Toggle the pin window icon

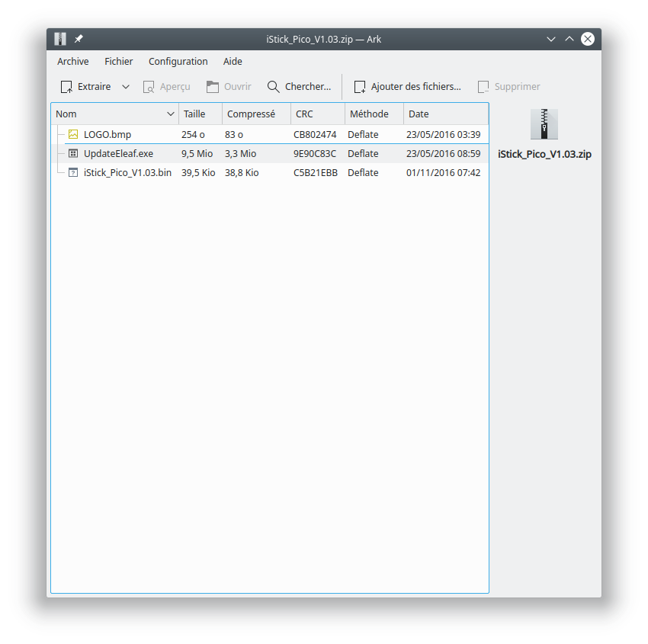pyautogui.click(x=79, y=39)
